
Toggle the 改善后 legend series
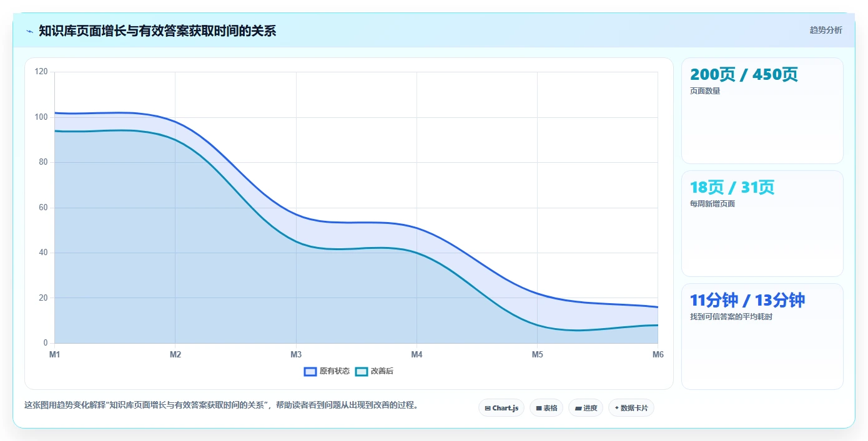tap(374, 371)
